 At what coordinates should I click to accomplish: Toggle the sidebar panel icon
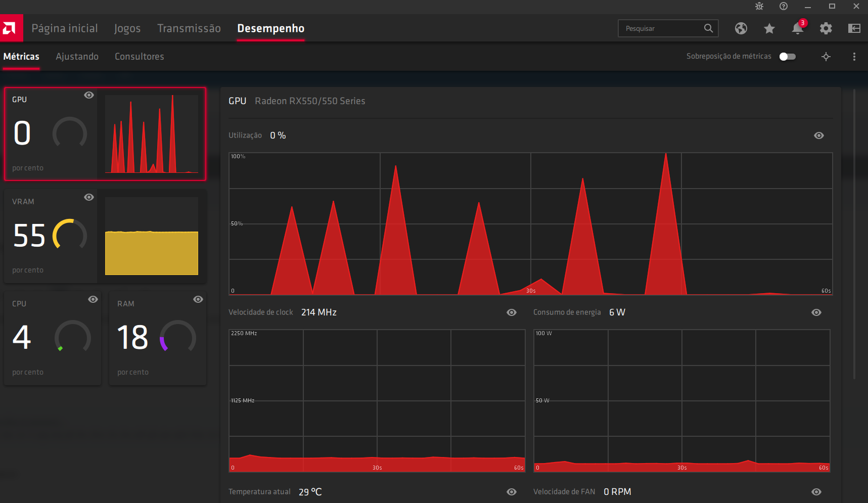[x=854, y=28]
